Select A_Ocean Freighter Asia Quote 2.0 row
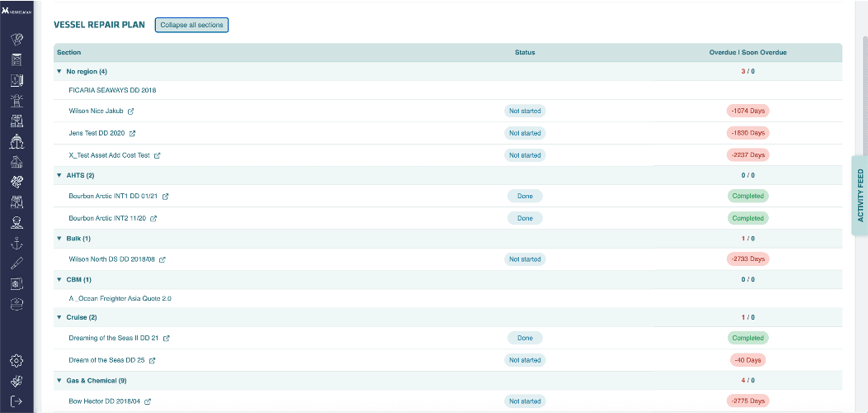Viewport: 868px width, 413px height. click(448, 298)
